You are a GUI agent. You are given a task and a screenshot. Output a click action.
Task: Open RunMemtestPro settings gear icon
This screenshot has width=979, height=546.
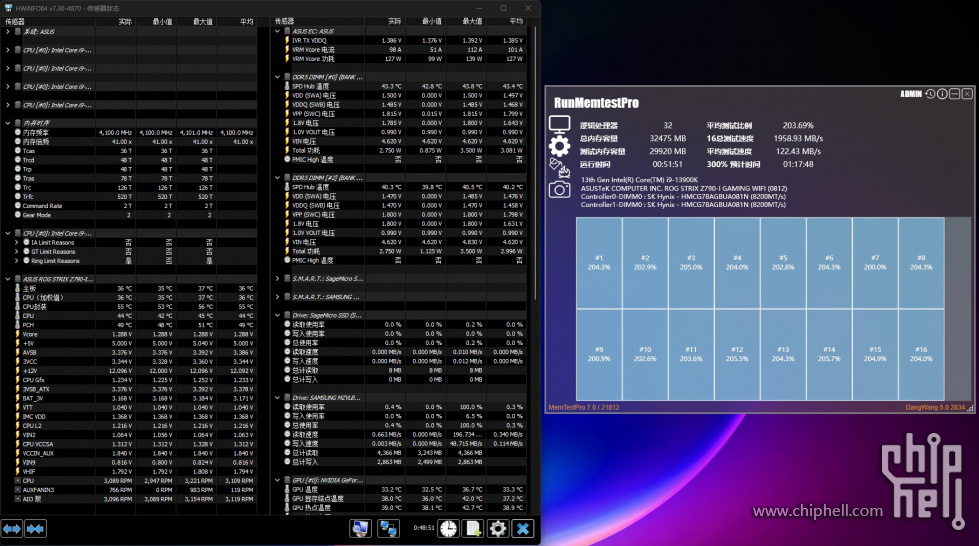[x=559, y=146]
